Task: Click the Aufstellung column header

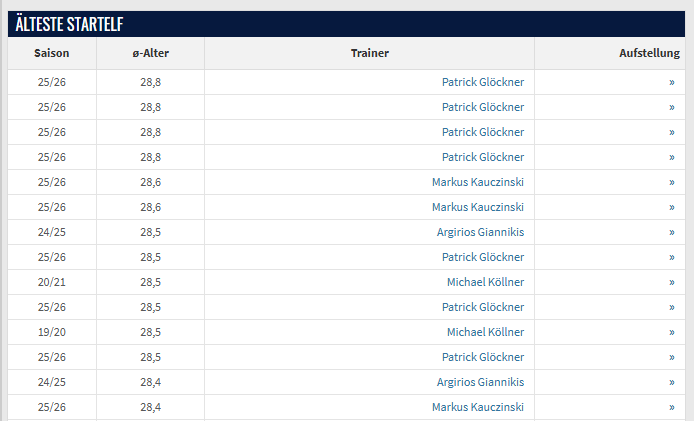Action: [649, 53]
